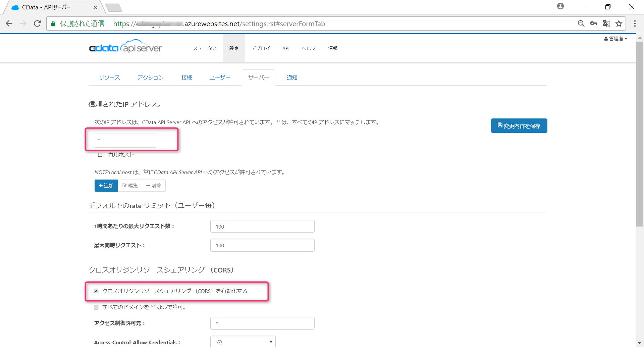Click the browser back arrow
644x347 pixels.
click(9, 23)
